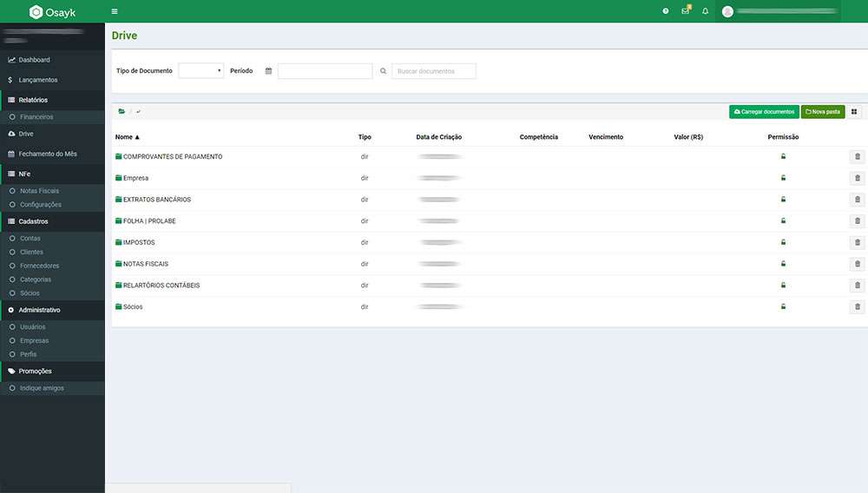
Task: Collapse the Cadastros sidebar section
Action: tap(53, 221)
